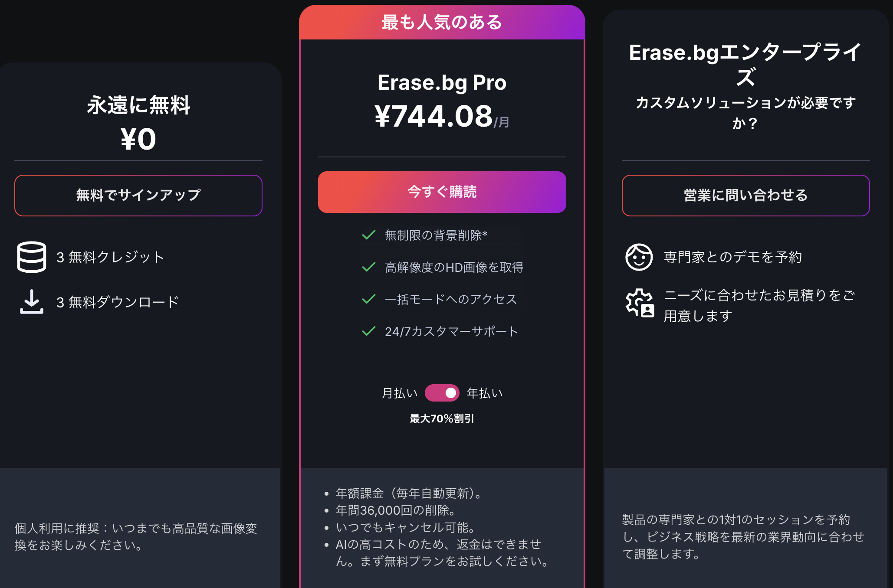
Task: Click the Erase.bgエンタープライズ plan heading
Action: 746,65
